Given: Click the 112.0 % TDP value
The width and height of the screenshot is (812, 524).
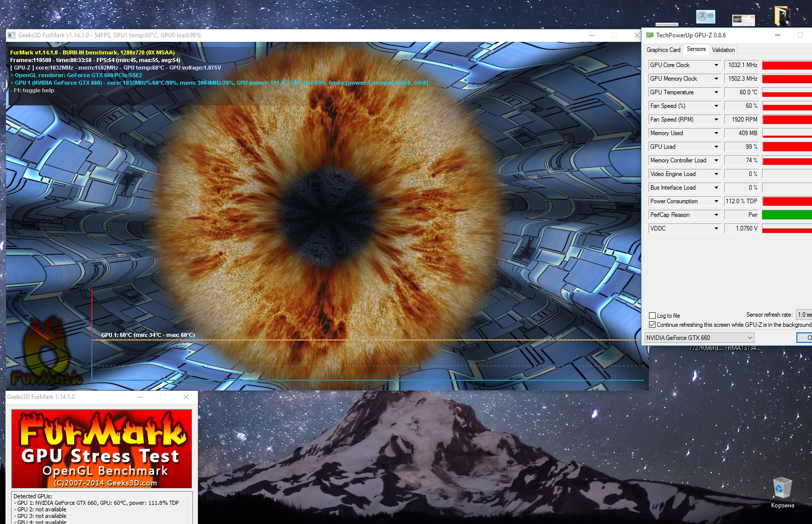Looking at the screenshot, I should pyautogui.click(x=741, y=201).
